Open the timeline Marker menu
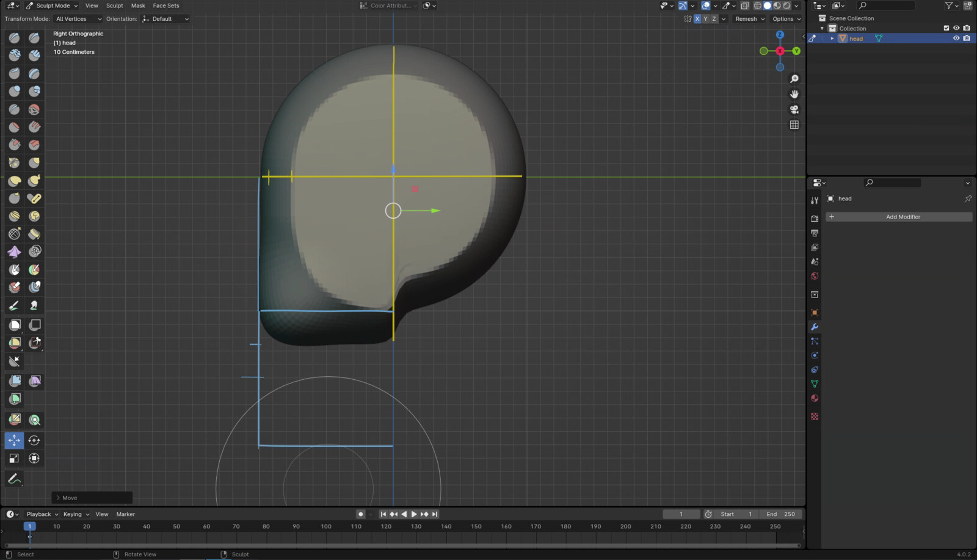 [x=126, y=514]
